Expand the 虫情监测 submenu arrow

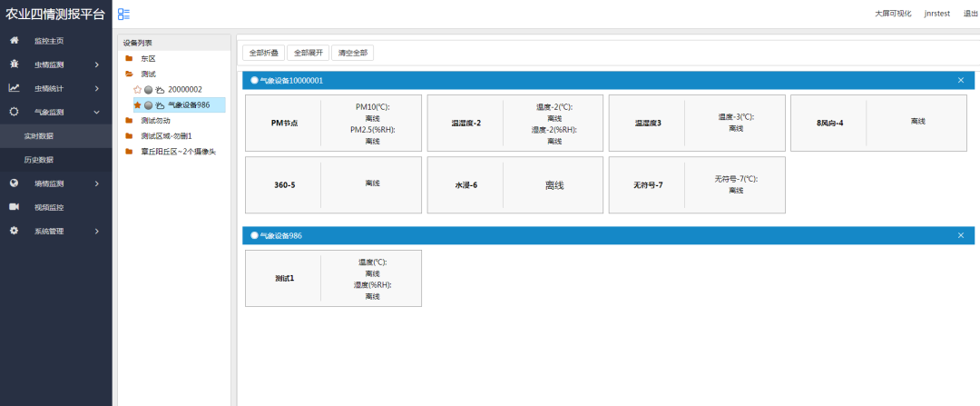(x=97, y=64)
